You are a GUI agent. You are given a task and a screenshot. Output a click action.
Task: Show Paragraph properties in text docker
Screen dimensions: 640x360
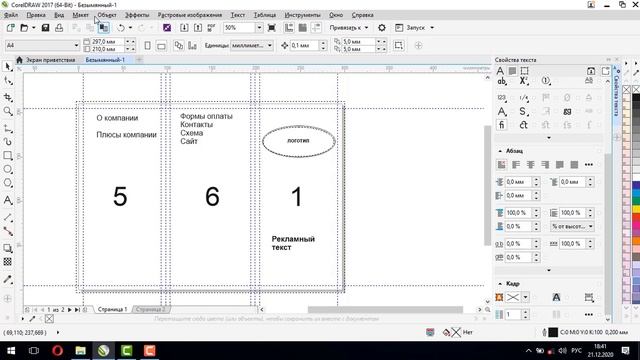pos(512,71)
